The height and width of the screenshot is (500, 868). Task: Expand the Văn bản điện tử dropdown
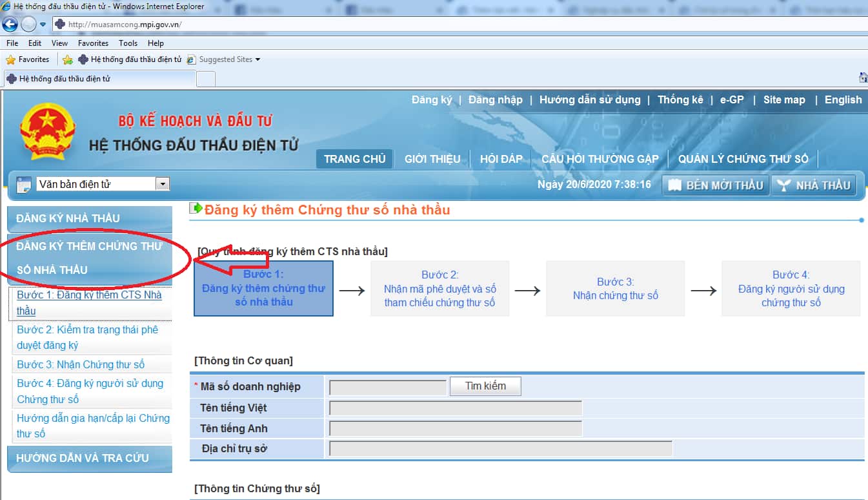(163, 184)
